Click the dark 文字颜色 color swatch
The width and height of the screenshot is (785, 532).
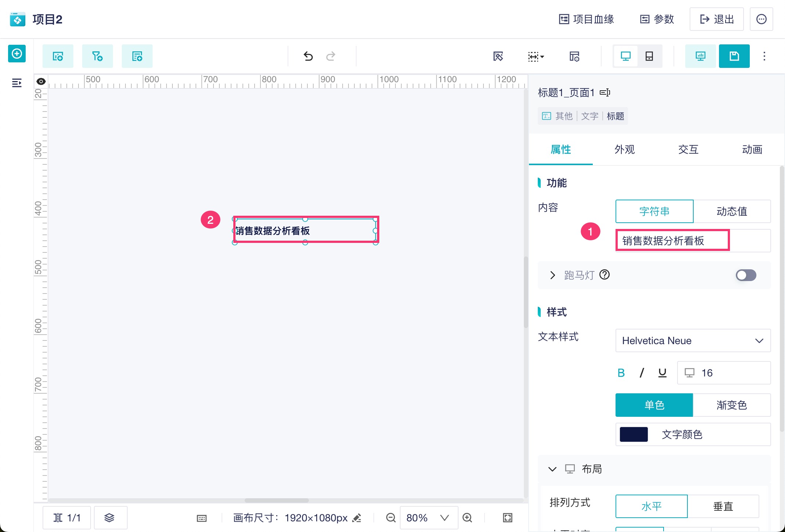[634, 434]
